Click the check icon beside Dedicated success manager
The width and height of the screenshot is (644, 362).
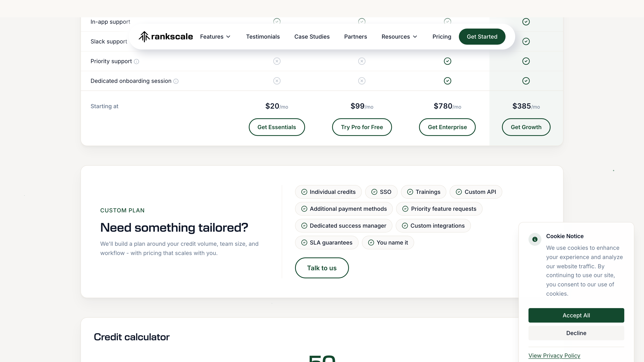(304, 226)
